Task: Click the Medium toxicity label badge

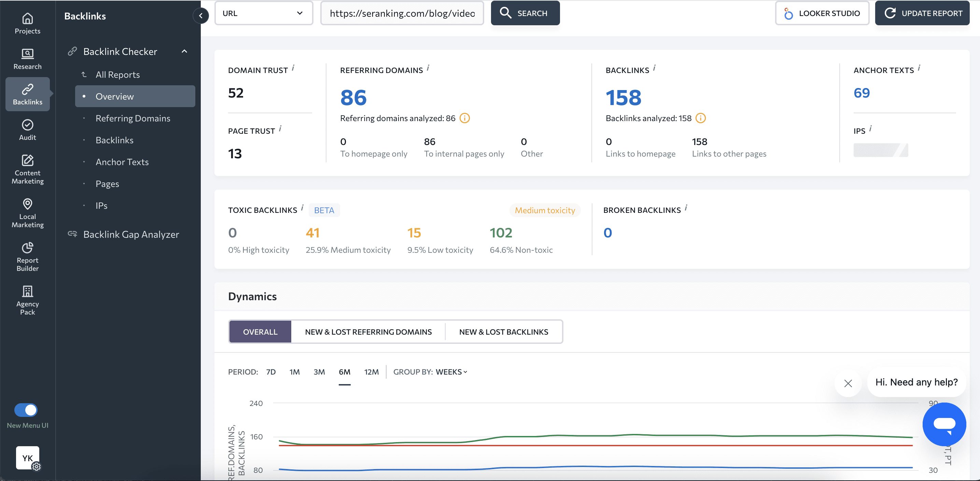Action: click(x=545, y=210)
